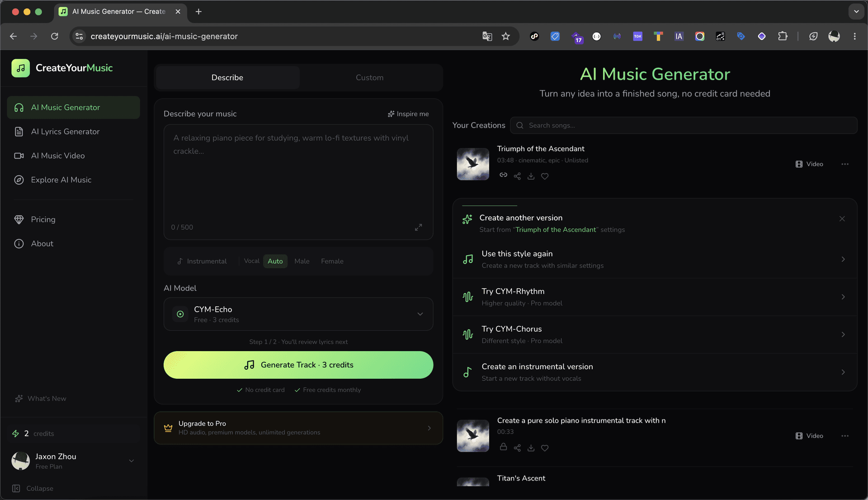
Task: Select the Female vocal option
Action: tap(332, 261)
